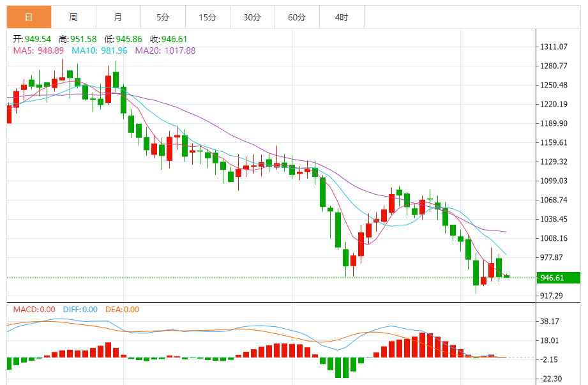Click the MA5: 948.89 label
Viewport: 588px width, 385px height.
click(38, 50)
